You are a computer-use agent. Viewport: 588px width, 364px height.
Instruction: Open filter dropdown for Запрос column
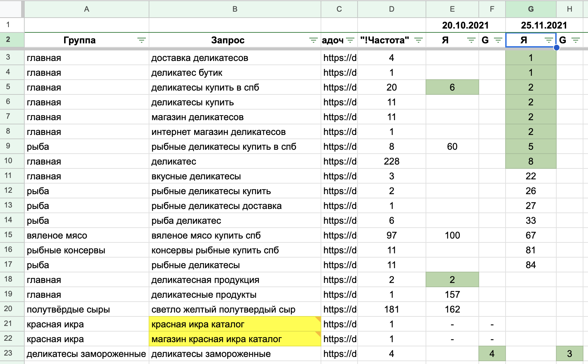314,40
